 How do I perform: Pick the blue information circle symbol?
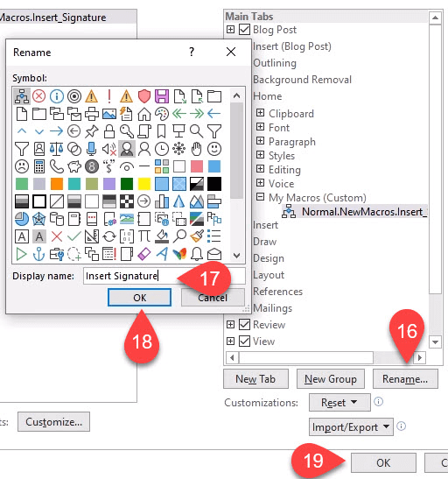tap(57, 96)
